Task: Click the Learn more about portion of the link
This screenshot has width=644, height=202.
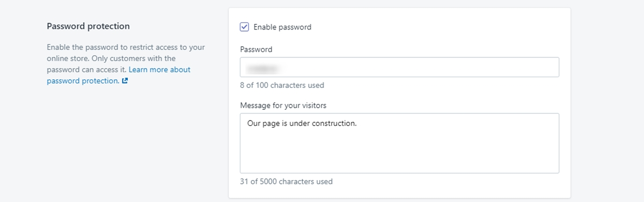Action: 159,70
